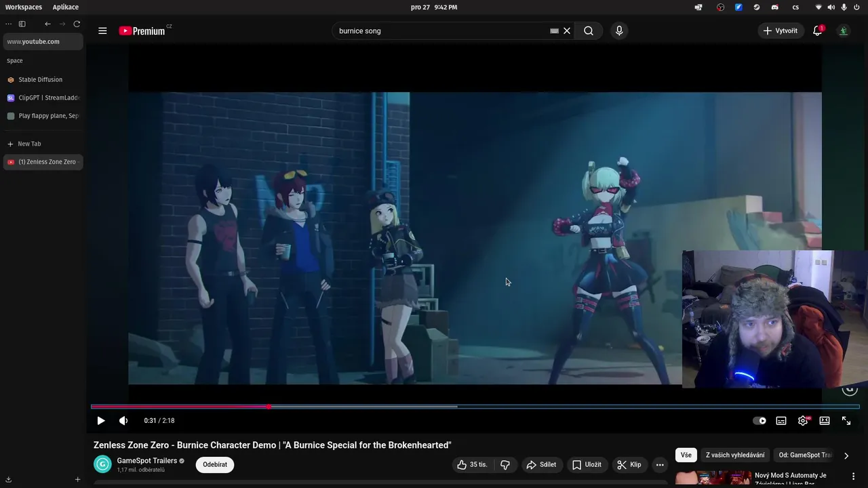Select the Vše filter chip
Image resolution: width=868 pixels, height=488 pixels.
pos(686,455)
